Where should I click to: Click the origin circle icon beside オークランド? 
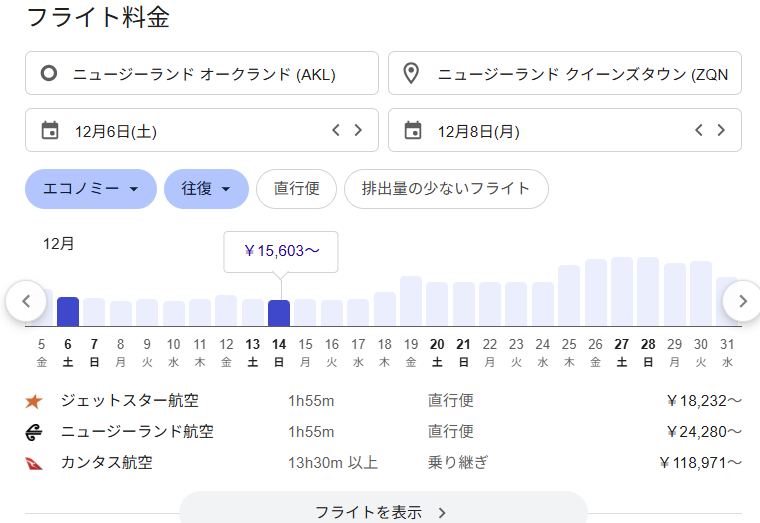pyautogui.click(x=49, y=74)
